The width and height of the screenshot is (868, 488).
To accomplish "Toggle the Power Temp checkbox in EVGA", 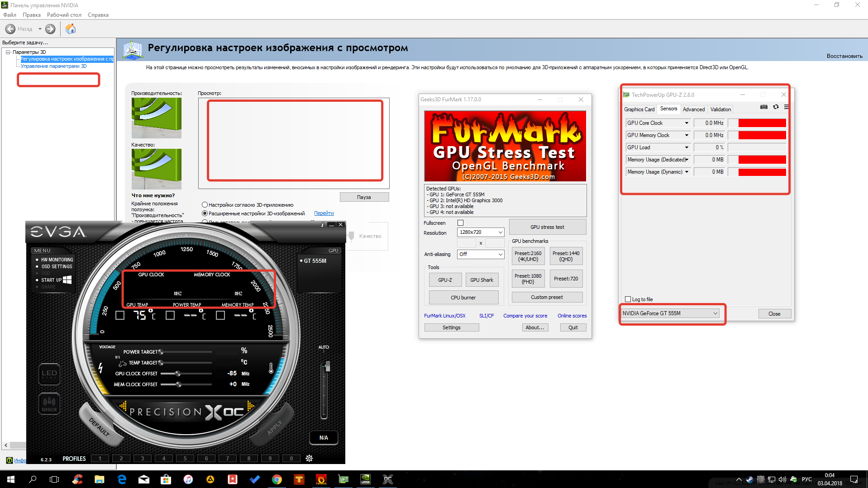I will point(170,315).
